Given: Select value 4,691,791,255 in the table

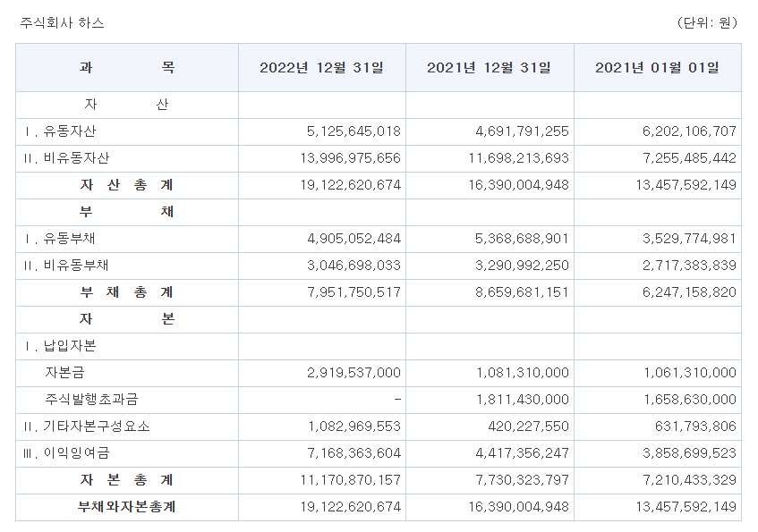Looking at the screenshot, I should point(522,131).
